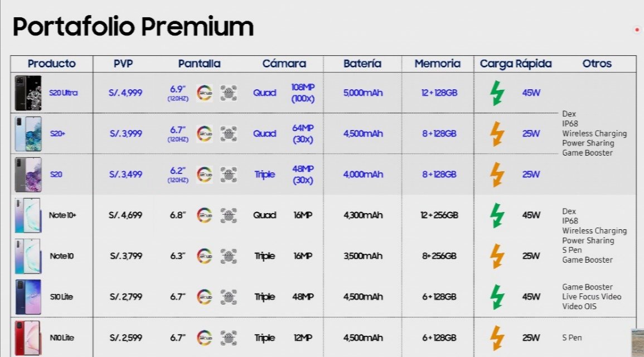
Task: Click the Portafolio Premium title
Action: point(133,27)
